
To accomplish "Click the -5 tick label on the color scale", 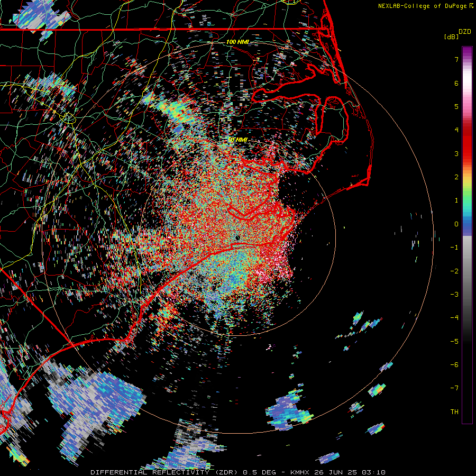I will pos(454,342).
